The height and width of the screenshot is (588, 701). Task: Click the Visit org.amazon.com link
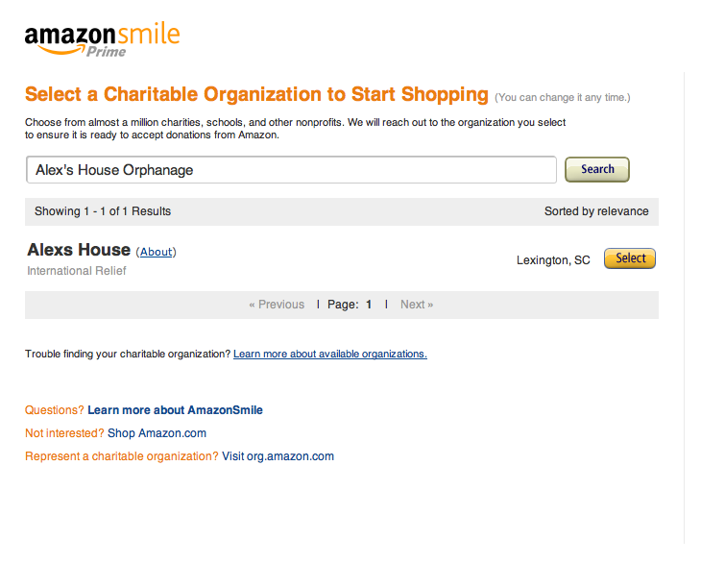click(278, 456)
